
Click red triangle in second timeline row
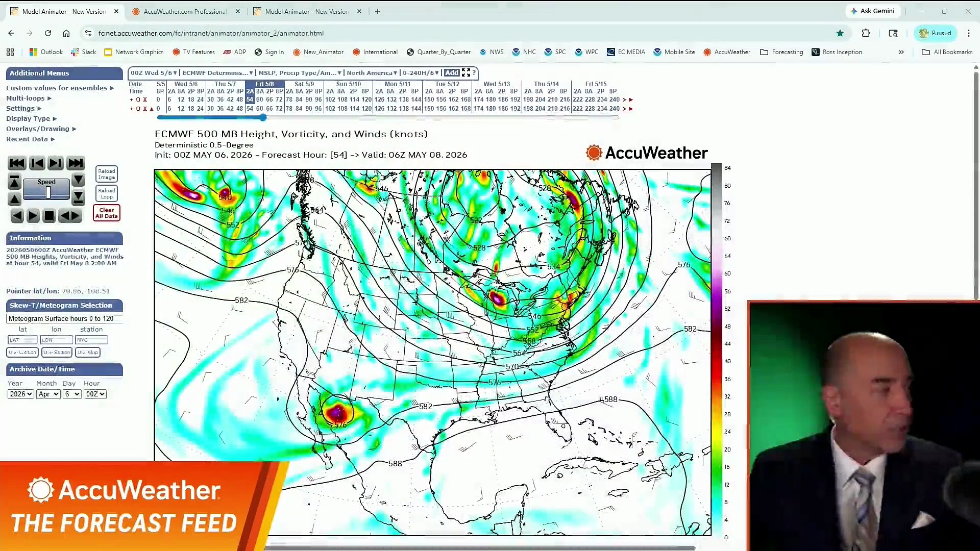click(x=151, y=109)
